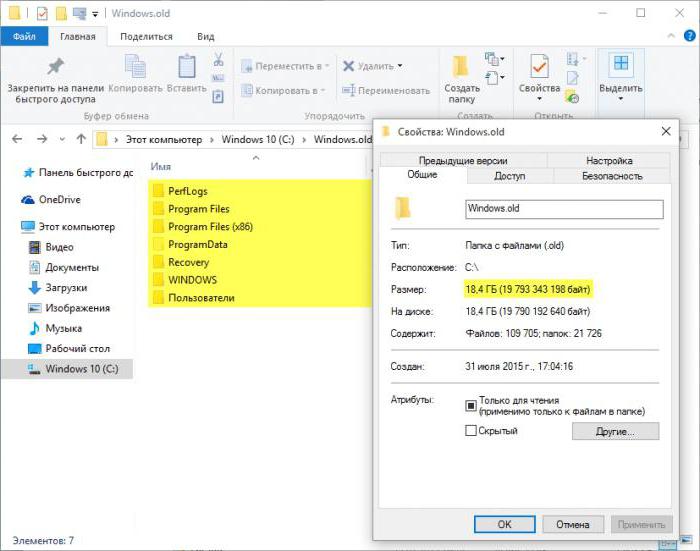Click the Cut scissors icon
Viewport: 700px width, 551px height.
(218, 59)
